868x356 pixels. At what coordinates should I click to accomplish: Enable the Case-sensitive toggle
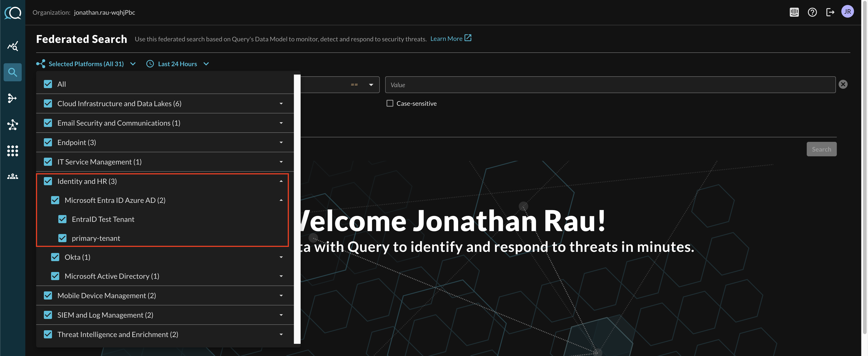pyautogui.click(x=390, y=103)
